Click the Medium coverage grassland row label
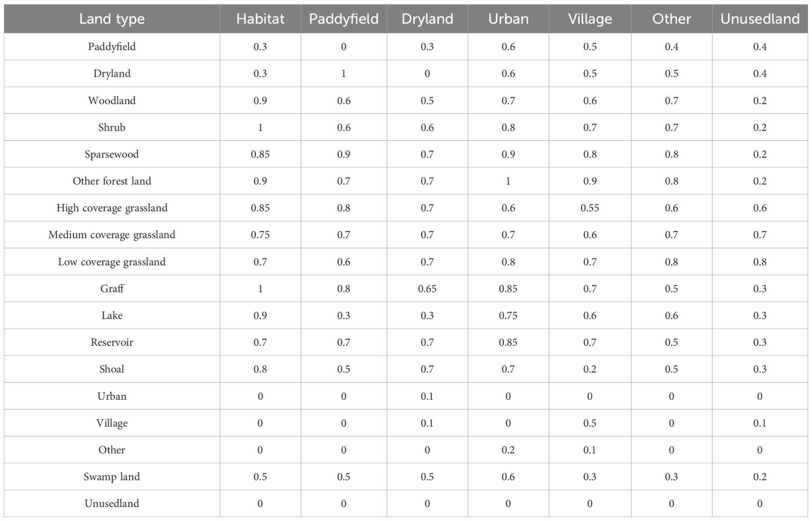Image resolution: width=812 pixels, height=521 pixels. pos(112,235)
